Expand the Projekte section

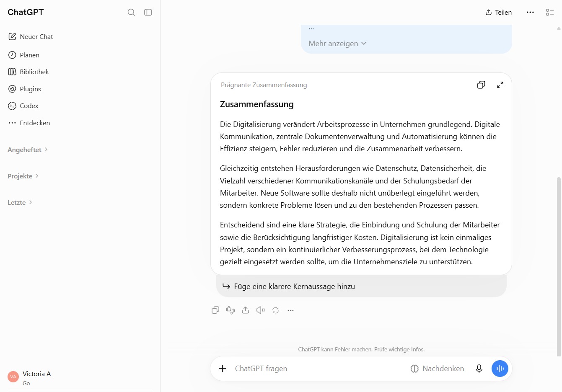pyautogui.click(x=23, y=176)
